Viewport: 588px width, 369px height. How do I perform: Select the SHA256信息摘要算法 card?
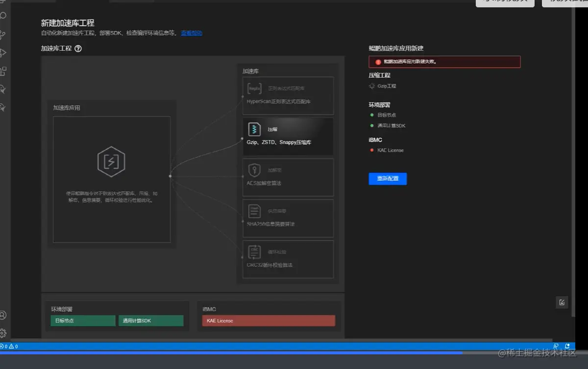pyautogui.click(x=288, y=218)
